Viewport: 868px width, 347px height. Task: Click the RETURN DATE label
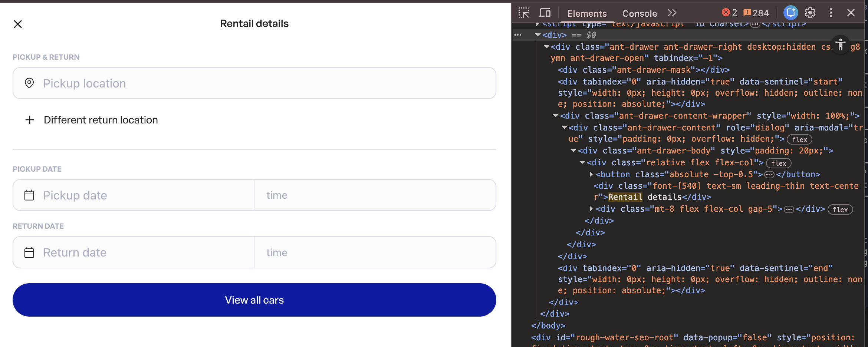point(38,226)
